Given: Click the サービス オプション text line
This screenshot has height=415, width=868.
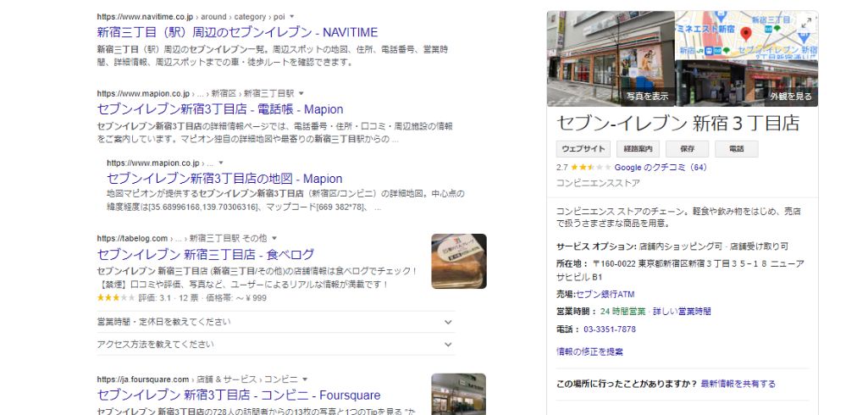Looking at the screenshot, I should tap(672, 246).
